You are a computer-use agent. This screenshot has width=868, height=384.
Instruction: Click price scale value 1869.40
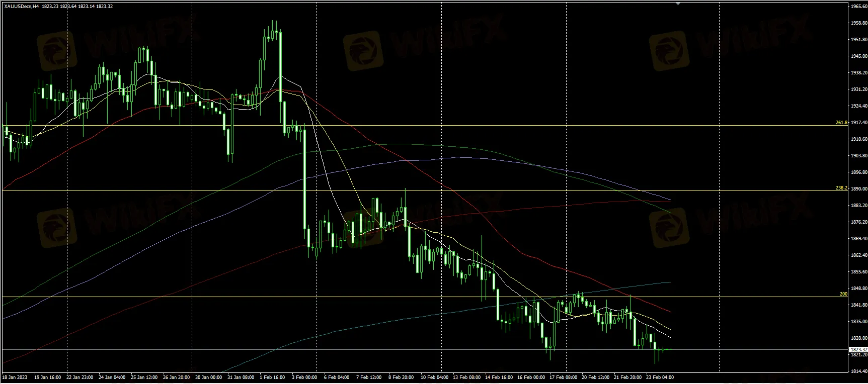click(858, 238)
